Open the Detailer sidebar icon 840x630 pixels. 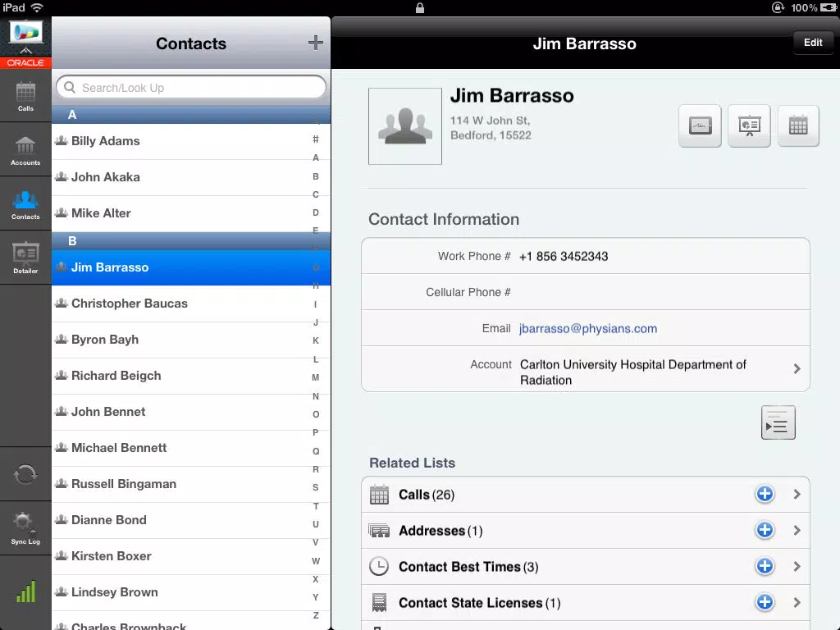25,258
